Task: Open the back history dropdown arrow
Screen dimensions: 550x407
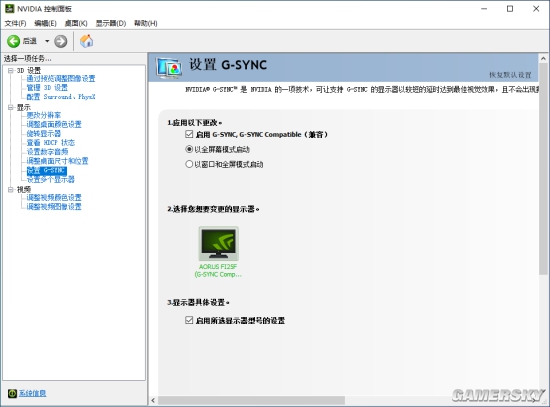Action: (x=47, y=41)
